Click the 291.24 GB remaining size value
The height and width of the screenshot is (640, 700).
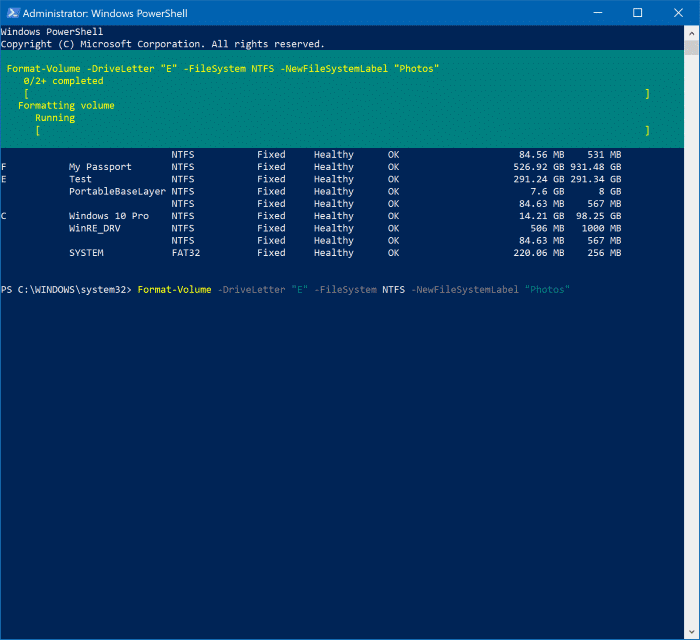pos(539,179)
